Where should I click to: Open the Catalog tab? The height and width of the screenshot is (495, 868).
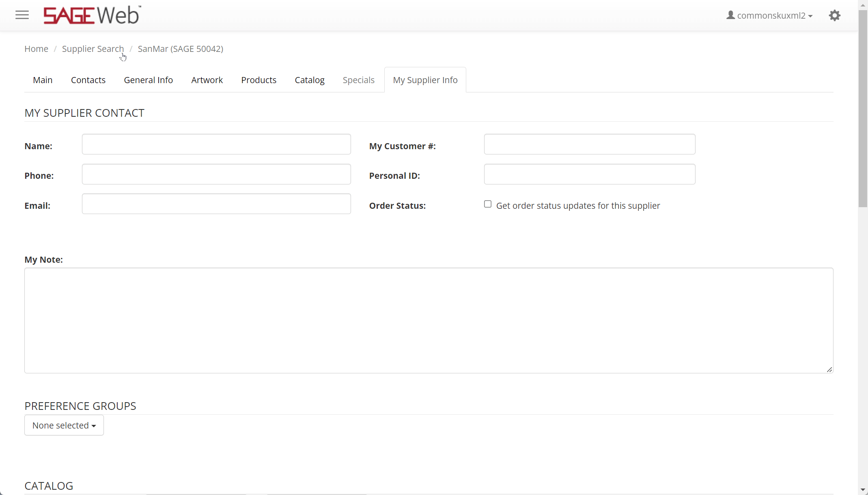(309, 80)
